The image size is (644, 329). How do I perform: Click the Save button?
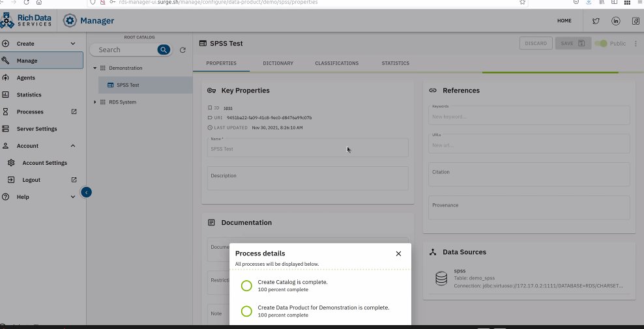(x=573, y=43)
